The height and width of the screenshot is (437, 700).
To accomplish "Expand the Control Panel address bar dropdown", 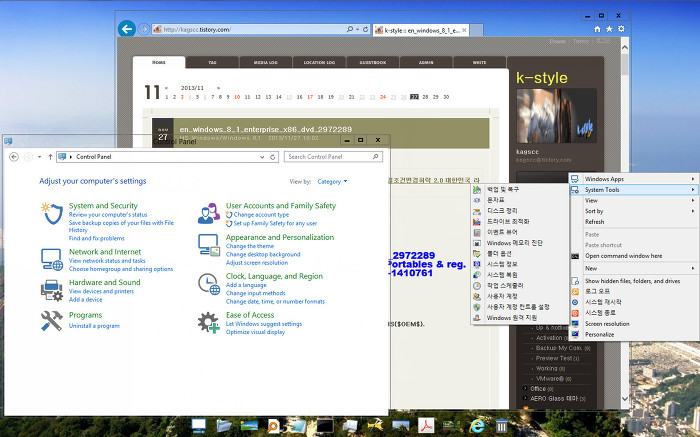I will pyautogui.click(x=262, y=157).
